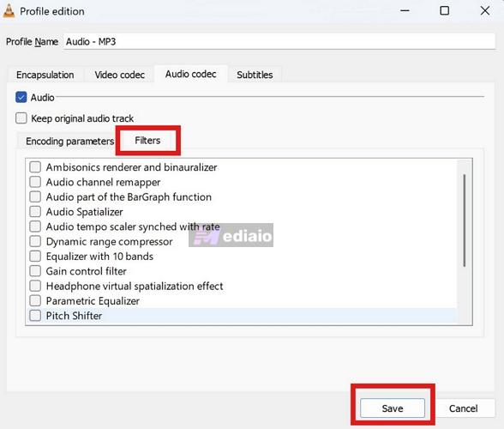The height and width of the screenshot is (429, 504).
Task: Check Audio tempo scaler synched with rate
Action: point(35,227)
